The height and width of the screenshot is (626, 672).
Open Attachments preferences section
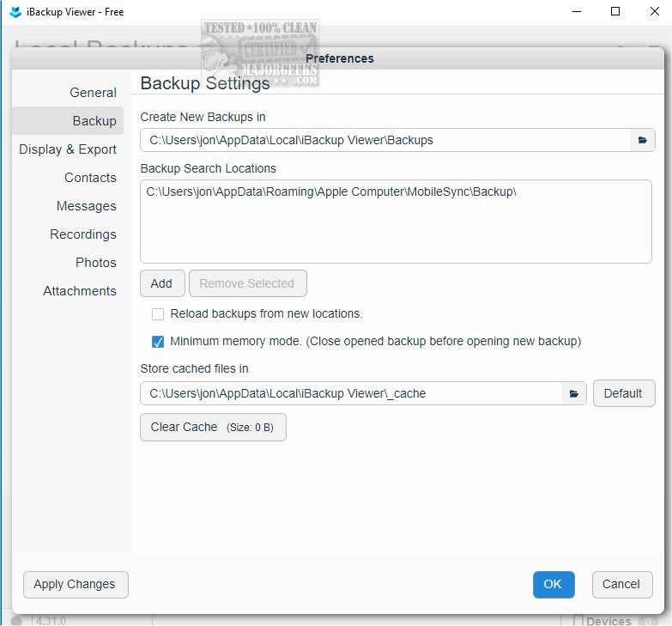pos(80,291)
